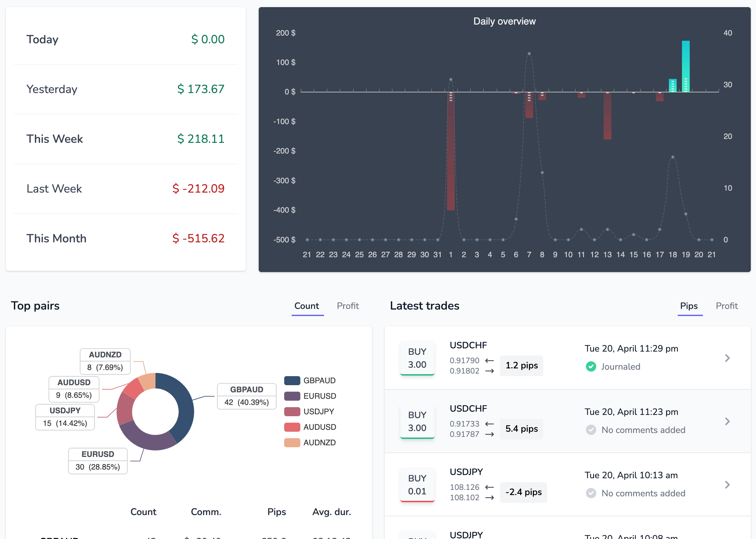Click the 1.2 pips result badge
The image size is (756, 539).
(521, 365)
